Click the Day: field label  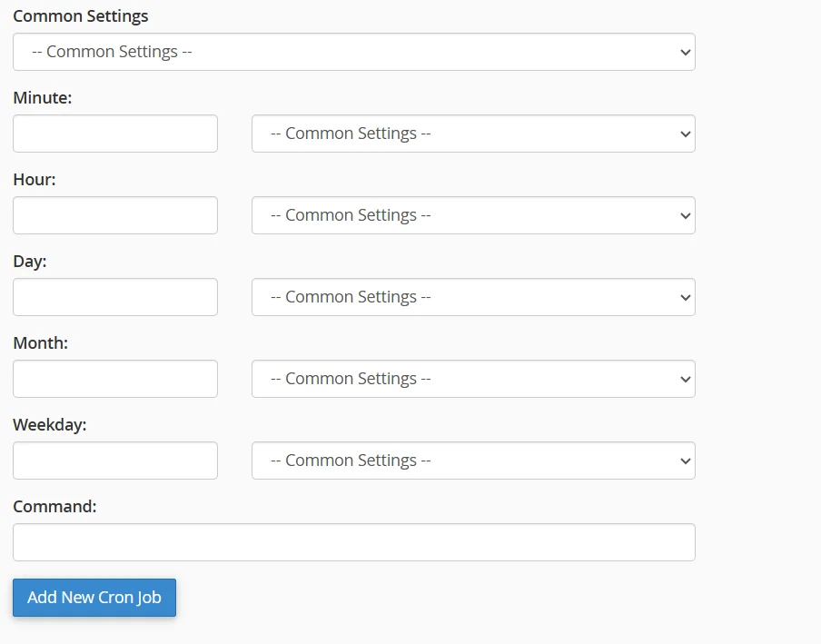coord(30,262)
